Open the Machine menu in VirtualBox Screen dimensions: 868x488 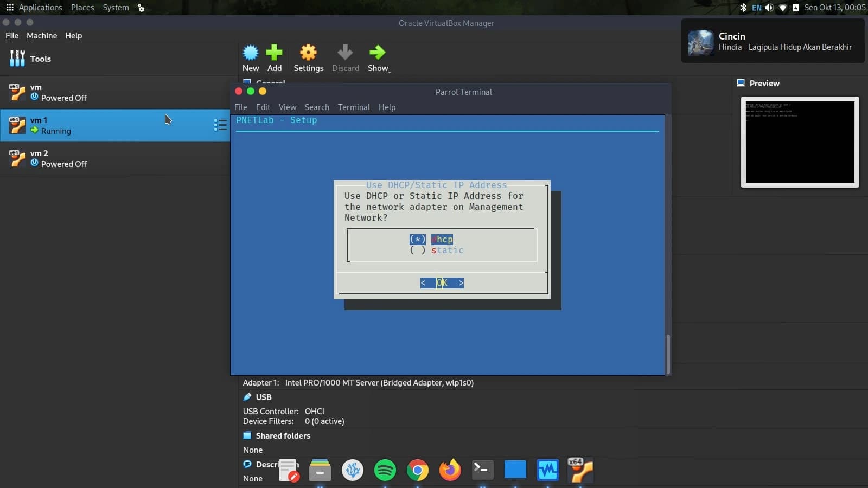tap(42, 36)
